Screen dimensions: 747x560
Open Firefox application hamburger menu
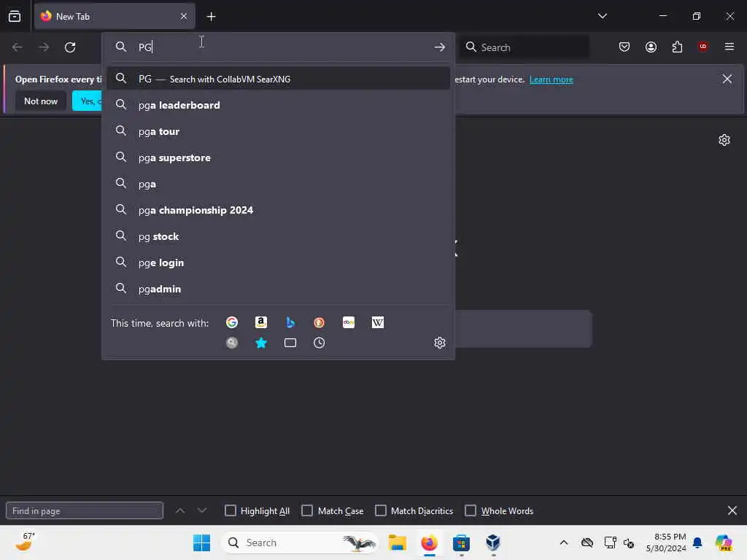(x=729, y=47)
